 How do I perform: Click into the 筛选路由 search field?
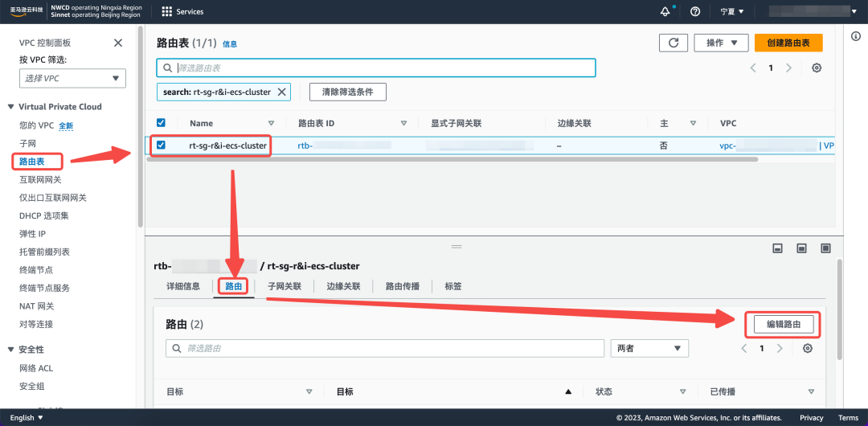tap(385, 349)
